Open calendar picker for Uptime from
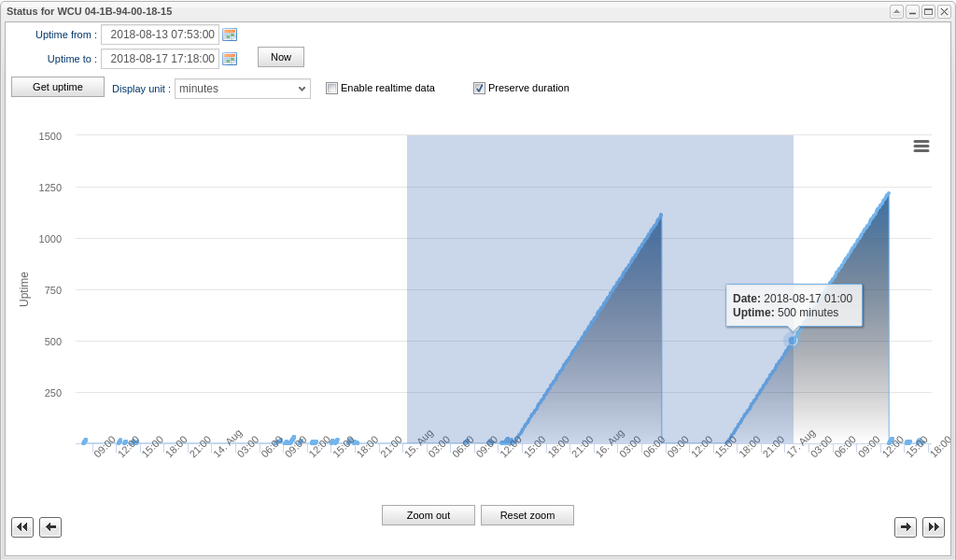Screen dimensions: 956x560 pyautogui.click(x=230, y=35)
